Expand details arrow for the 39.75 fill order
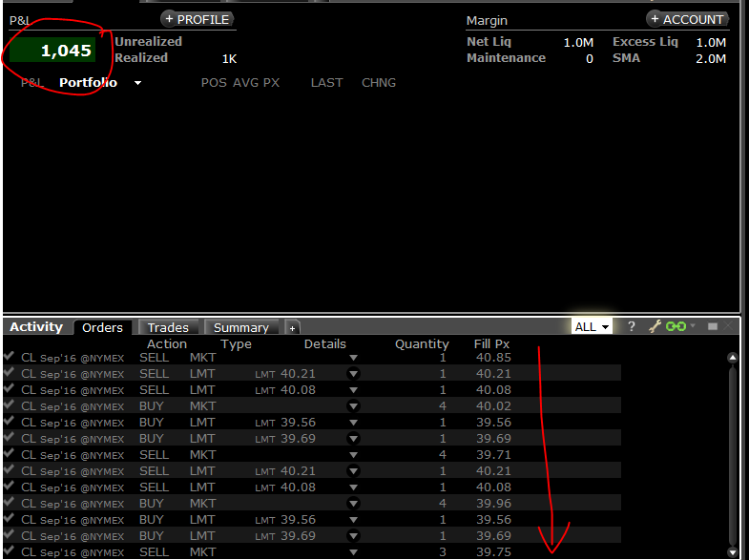The height and width of the screenshot is (560, 749). click(x=353, y=552)
